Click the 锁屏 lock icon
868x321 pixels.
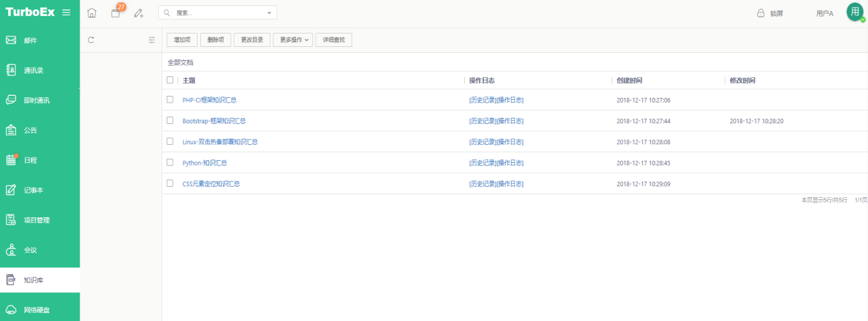[761, 13]
